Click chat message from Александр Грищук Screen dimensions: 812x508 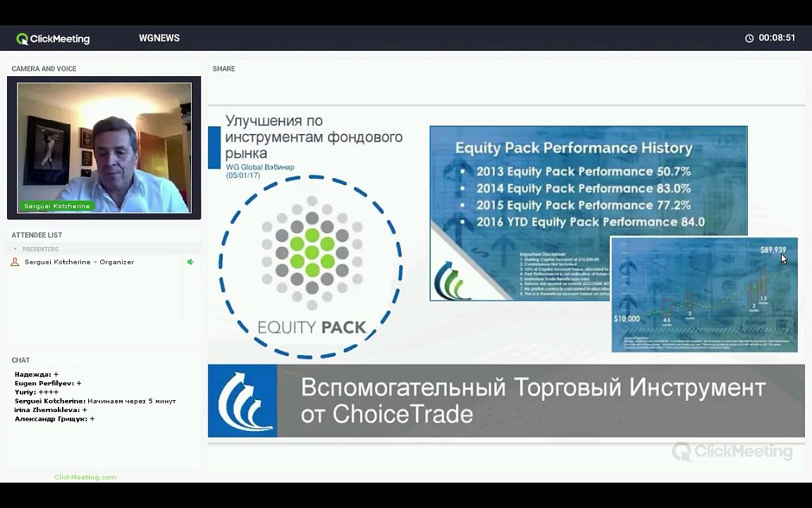(x=54, y=418)
